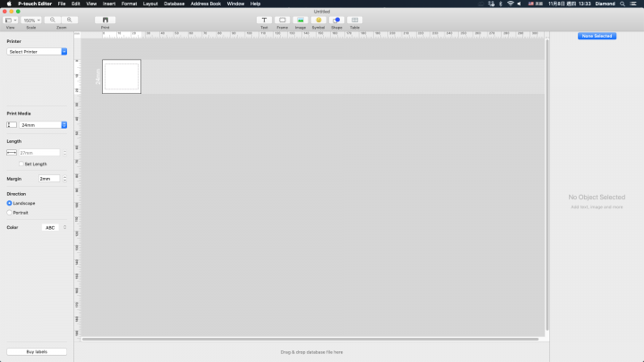Open the Notification Center icon
Image resolution: width=644 pixels, height=362 pixels.
tap(633, 4)
